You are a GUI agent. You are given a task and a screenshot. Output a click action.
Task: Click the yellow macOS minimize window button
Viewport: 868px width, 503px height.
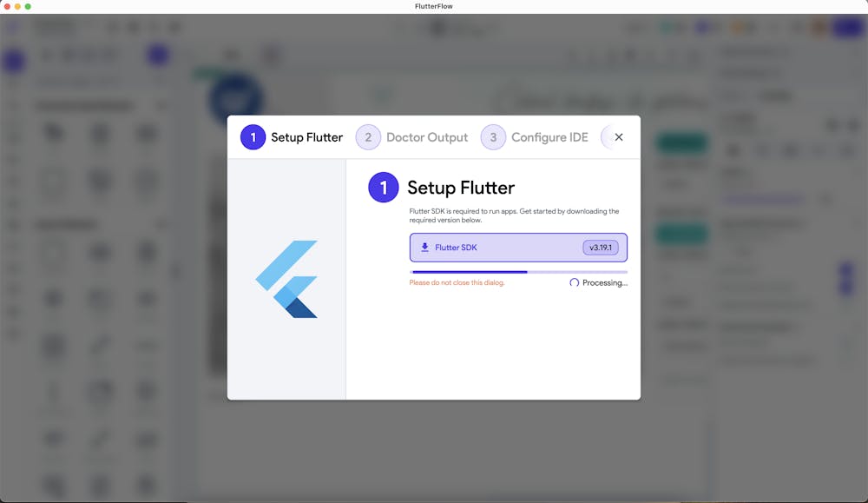coord(17,7)
